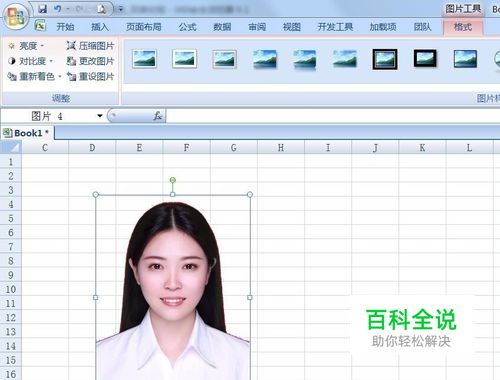Click the 图片工具 contextual tab header
500x380 pixels.
pos(463,9)
